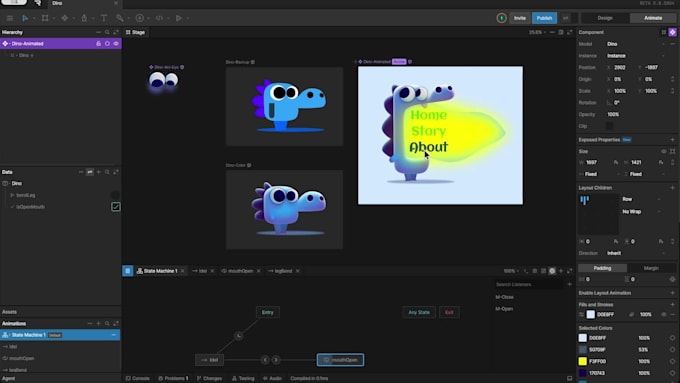
Task: Toggle the bendLeg trigger indicator
Action: (115, 195)
